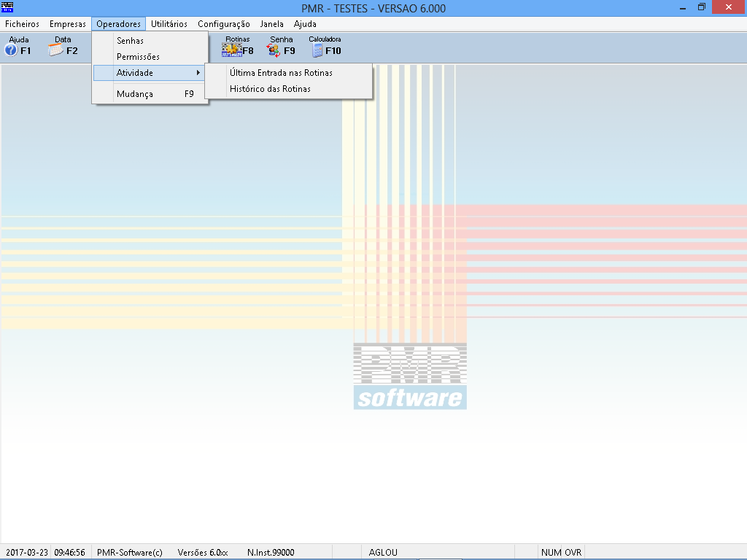Click the OVR indicator in status bar
The image size is (747, 560).
point(573,553)
